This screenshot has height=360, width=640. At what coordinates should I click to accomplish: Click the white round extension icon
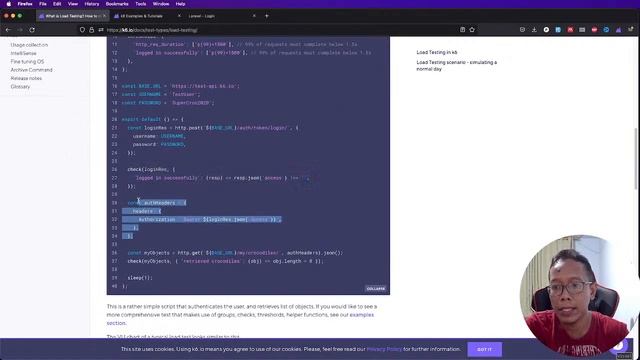(x=546, y=30)
